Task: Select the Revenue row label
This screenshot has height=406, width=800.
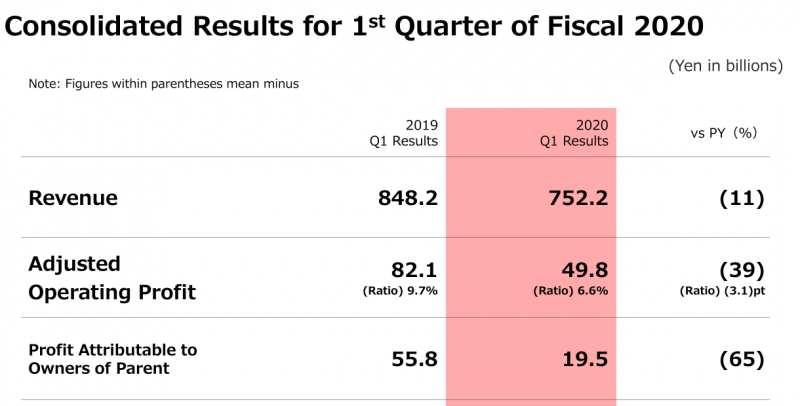Action: (x=73, y=198)
